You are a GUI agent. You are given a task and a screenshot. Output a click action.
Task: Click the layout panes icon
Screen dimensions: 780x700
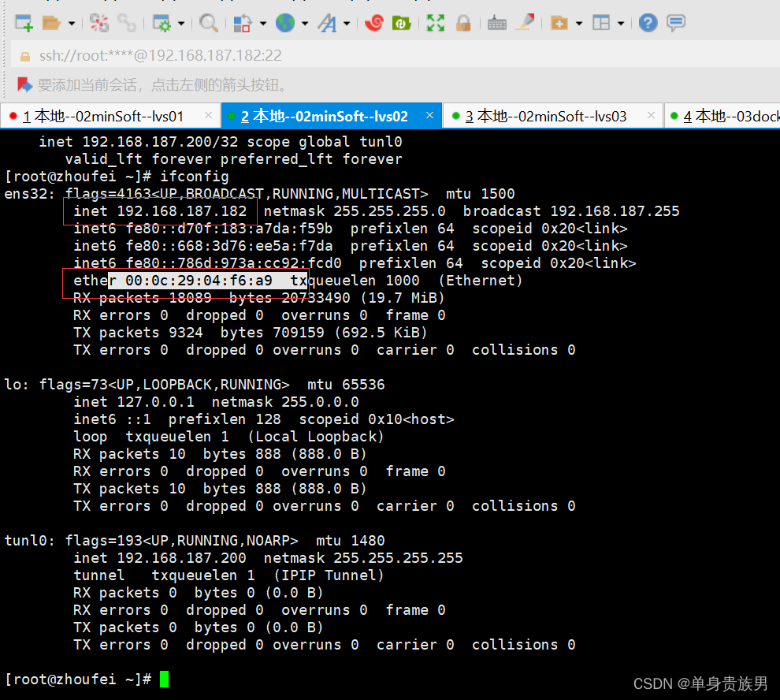[601, 23]
